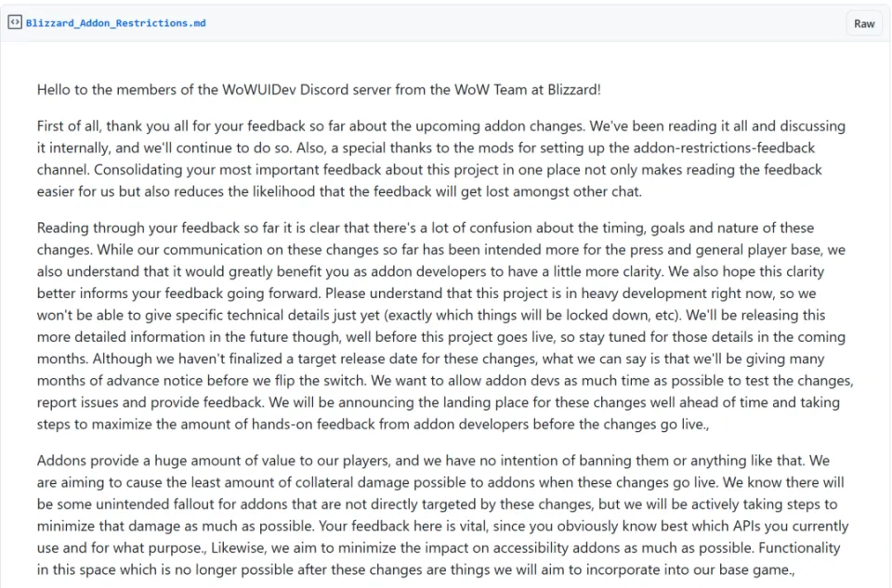Click the code file icon beside the filename
The image size is (892, 588).
click(15, 22)
